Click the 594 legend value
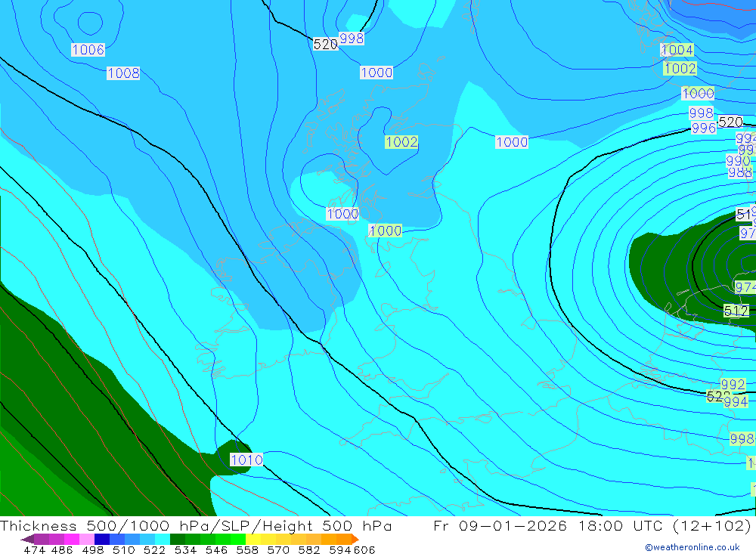The width and height of the screenshot is (756, 554). point(340,550)
